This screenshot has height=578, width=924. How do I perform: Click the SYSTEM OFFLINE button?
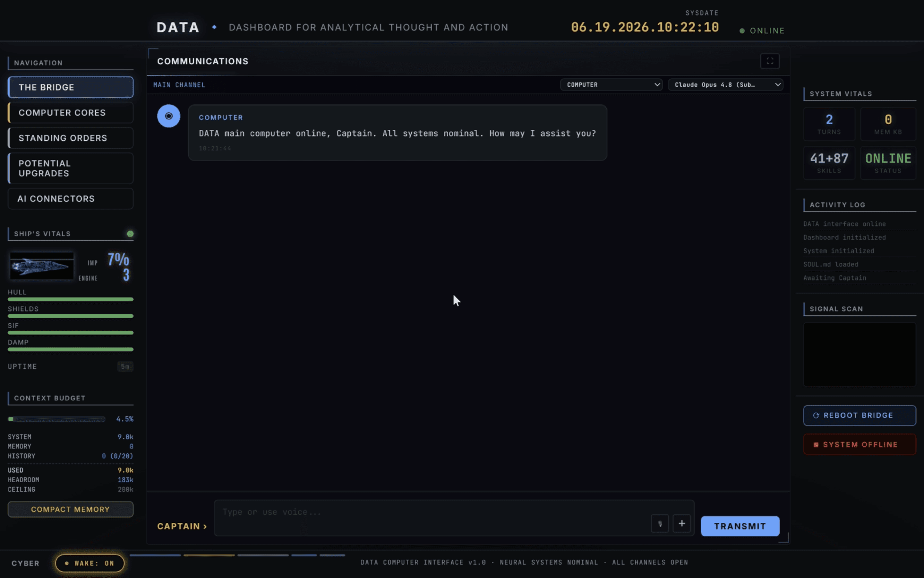[860, 444]
